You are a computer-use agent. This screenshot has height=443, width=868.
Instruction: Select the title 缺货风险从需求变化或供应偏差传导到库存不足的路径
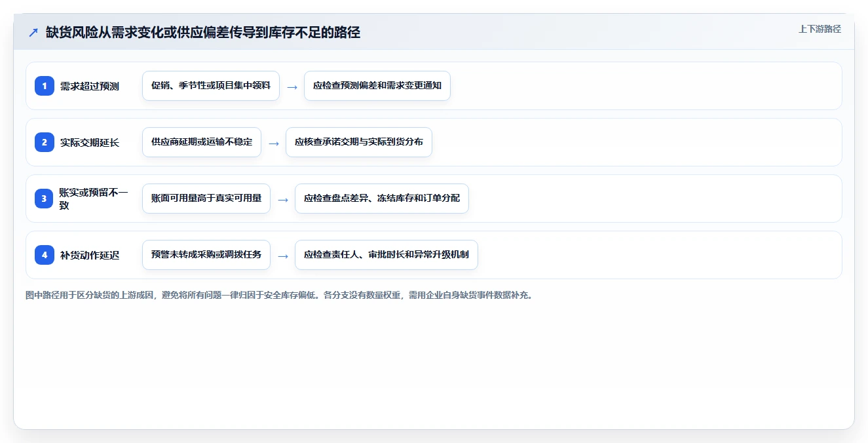pyautogui.click(x=203, y=33)
